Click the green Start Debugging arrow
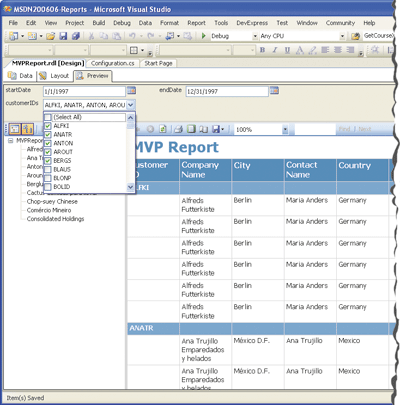400x405 pixels. [x=203, y=36]
